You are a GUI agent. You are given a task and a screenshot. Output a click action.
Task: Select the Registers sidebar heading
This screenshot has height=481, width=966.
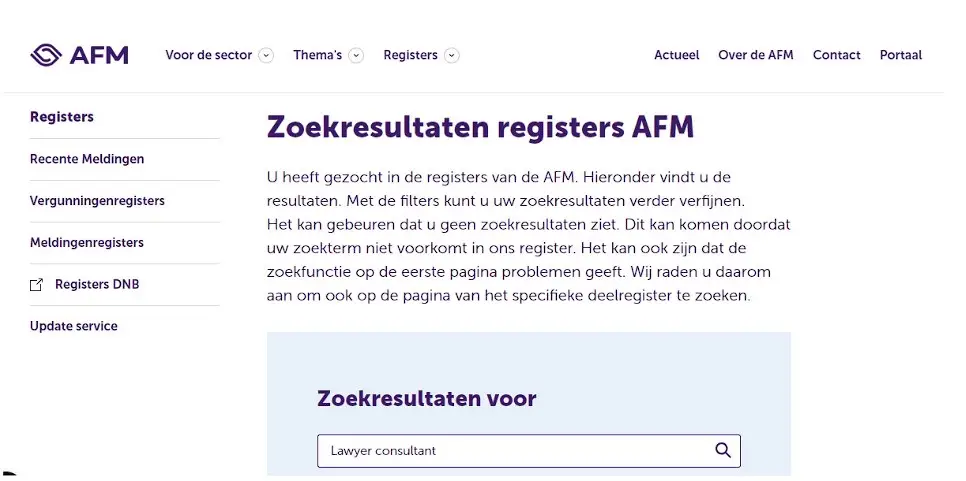(x=62, y=117)
